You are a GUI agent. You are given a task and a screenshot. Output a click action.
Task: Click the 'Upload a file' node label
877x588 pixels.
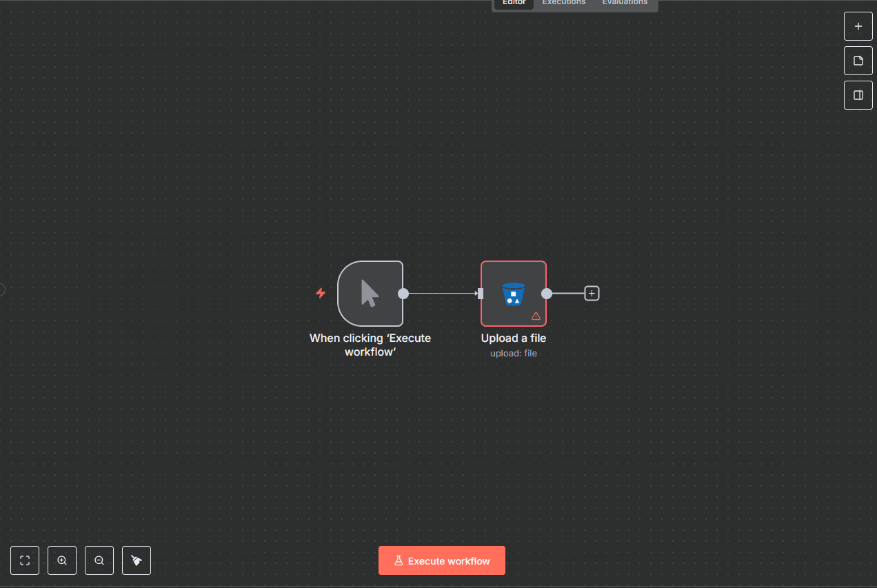point(513,338)
